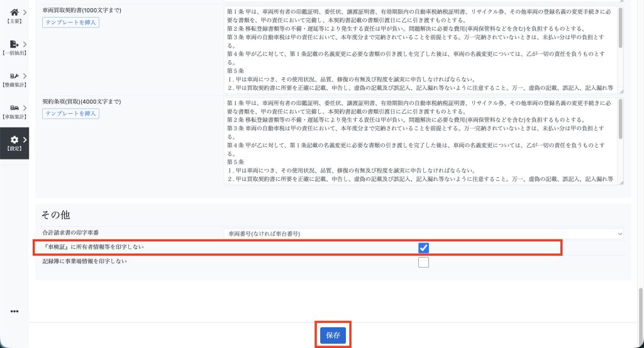
Task: Click the 一括抽出 export icon in sidebar
Action: (x=13, y=44)
